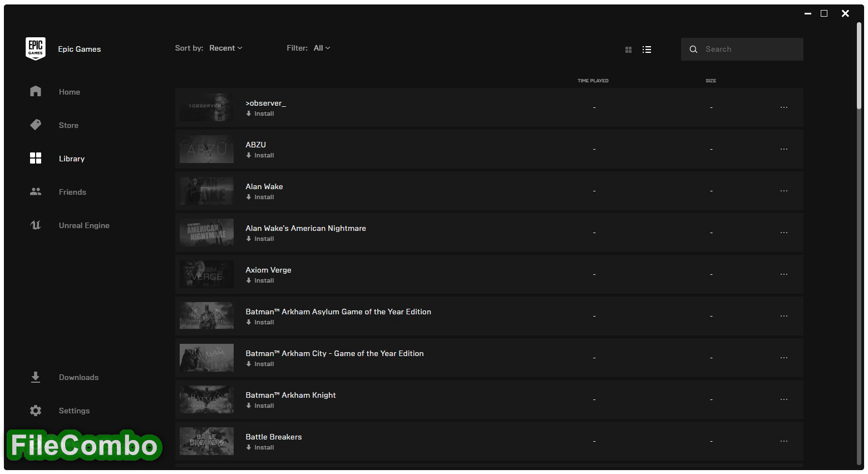Install Batman Arkham Knight
The height and width of the screenshot is (474, 868).
[260, 406]
